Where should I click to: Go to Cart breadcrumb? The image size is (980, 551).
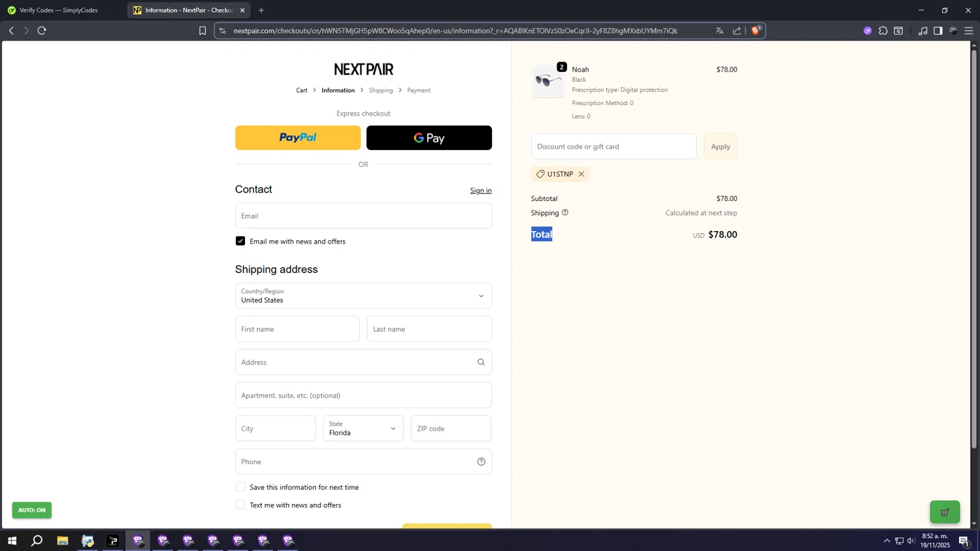302,91
